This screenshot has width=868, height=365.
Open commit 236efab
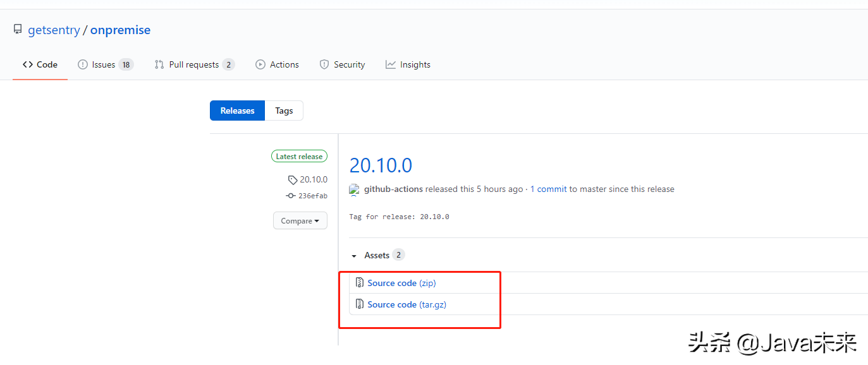pos(313,196)
